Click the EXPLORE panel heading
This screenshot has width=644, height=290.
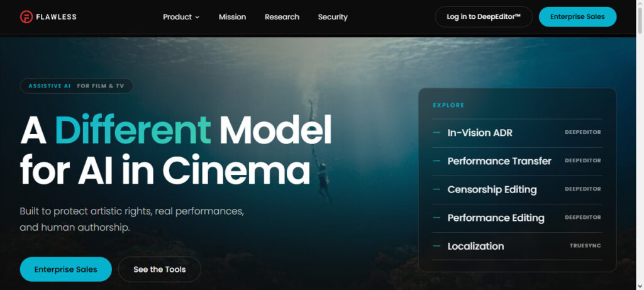coord(448,105)
